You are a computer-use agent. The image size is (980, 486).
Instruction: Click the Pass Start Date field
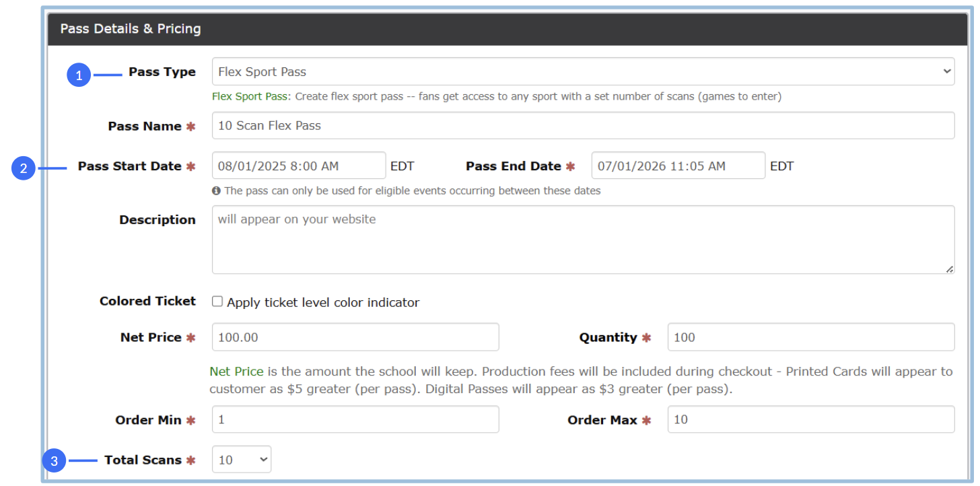click(299, 166)
